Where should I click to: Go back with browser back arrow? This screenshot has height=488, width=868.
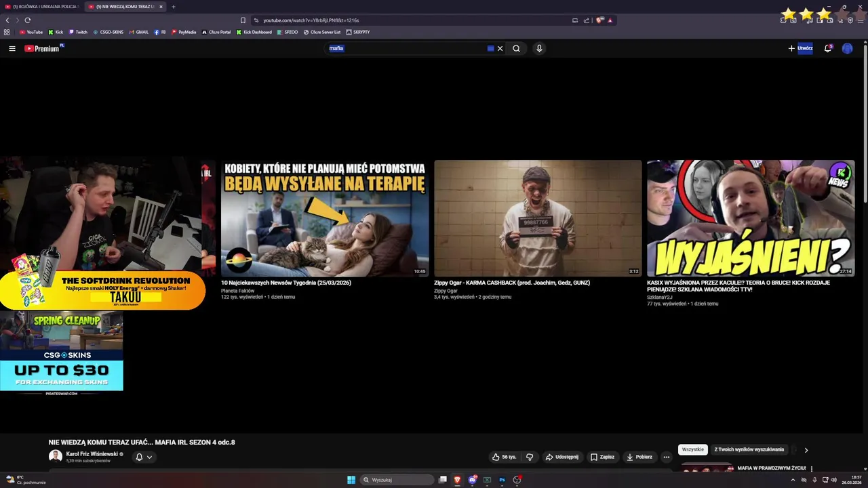tap(7, 20)
